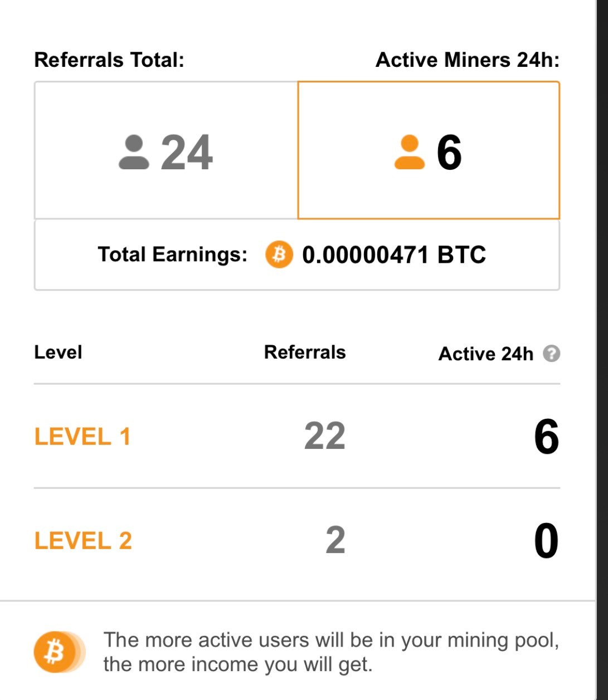Open the LEVEL 1 row label
The height and width of the screenshot is (700, 608).
[x=82, y=437]
